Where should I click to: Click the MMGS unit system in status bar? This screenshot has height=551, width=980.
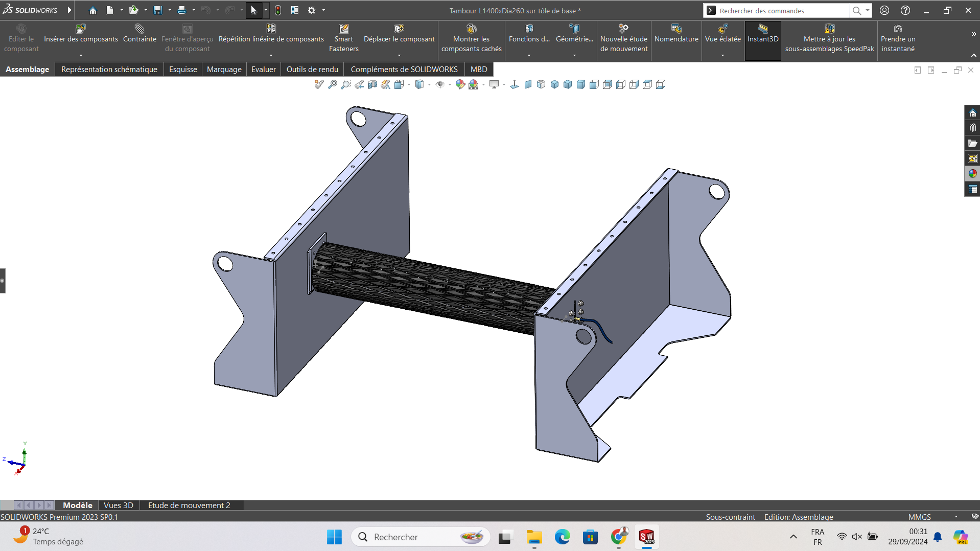920,517
